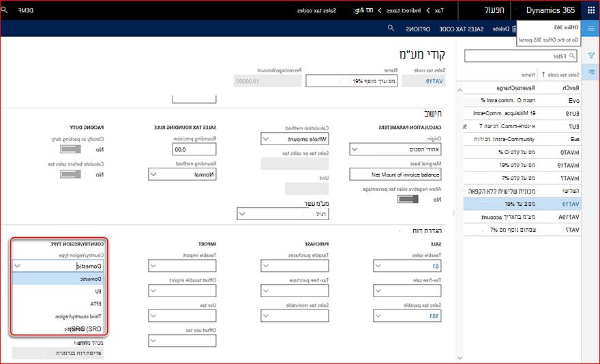Click the Name field of VAT19
Screen dimensions: 600x364
tap(351, 81)
